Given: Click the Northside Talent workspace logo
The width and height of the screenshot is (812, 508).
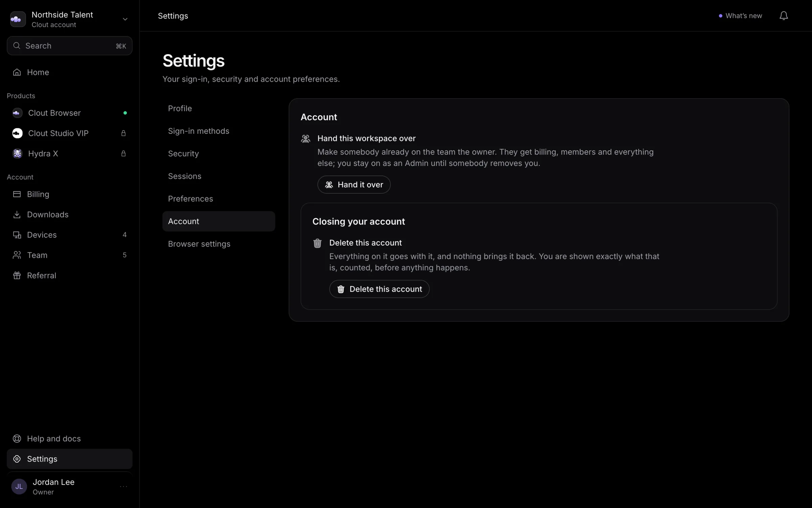Looking at the screenshot, I should [18, 19].
